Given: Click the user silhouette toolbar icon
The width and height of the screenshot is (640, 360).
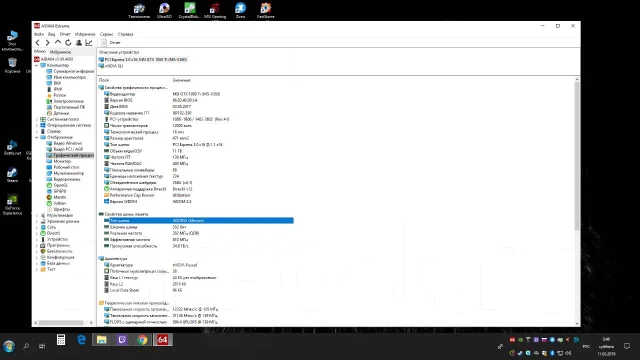Looking at the screenshot, I should (79, 42).
